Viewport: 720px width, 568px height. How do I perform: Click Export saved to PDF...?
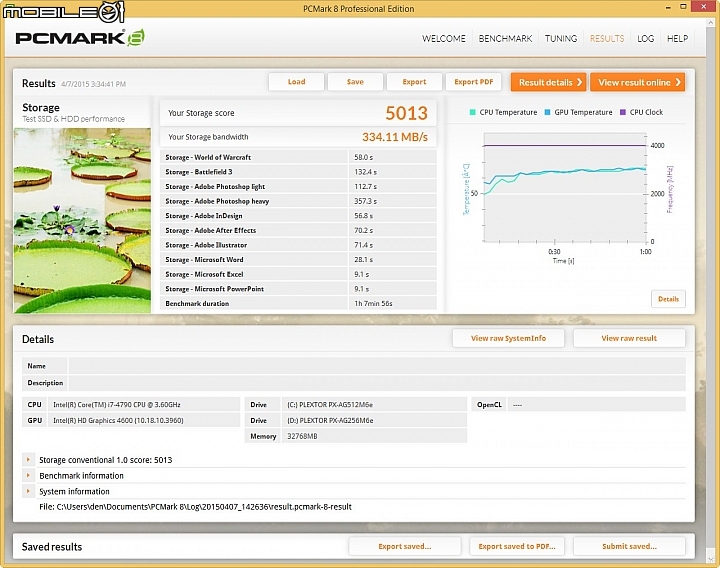pyautogui.click(x=517, y=546)
